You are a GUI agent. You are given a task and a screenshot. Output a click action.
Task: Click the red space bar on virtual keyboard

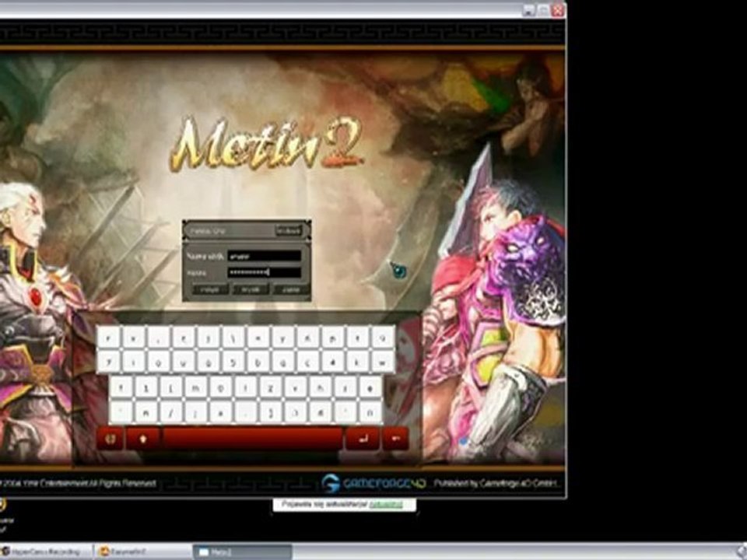(x=252, y=438)
